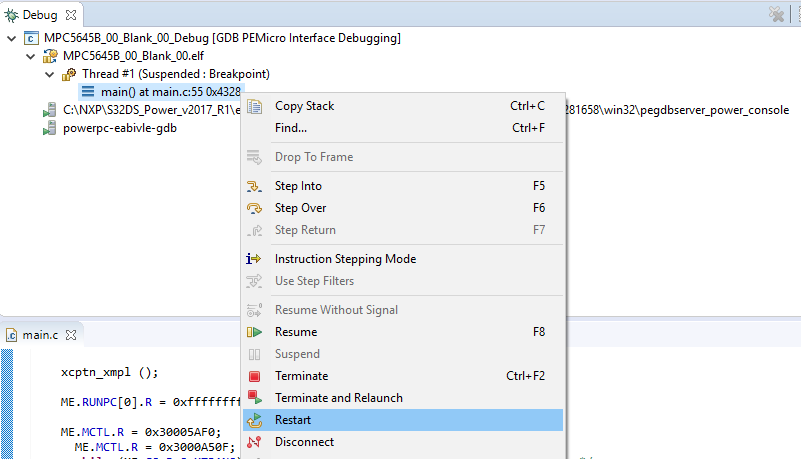Click the green Resume play icon

[x=254, y=332]
